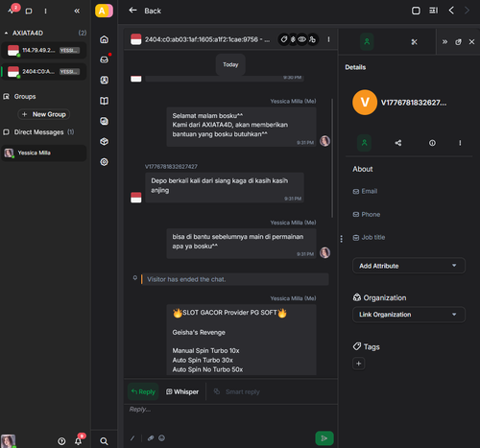Viewport: 480px width, 448px height.
Task: Open the Add Attribute dropdown
Action: point(409,266)
